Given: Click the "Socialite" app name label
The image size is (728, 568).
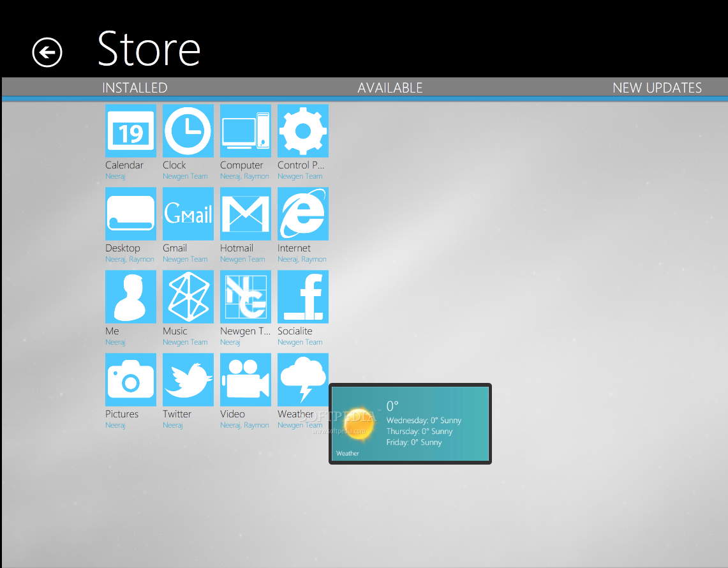Looking at the screenshot, I should [295, 331].
